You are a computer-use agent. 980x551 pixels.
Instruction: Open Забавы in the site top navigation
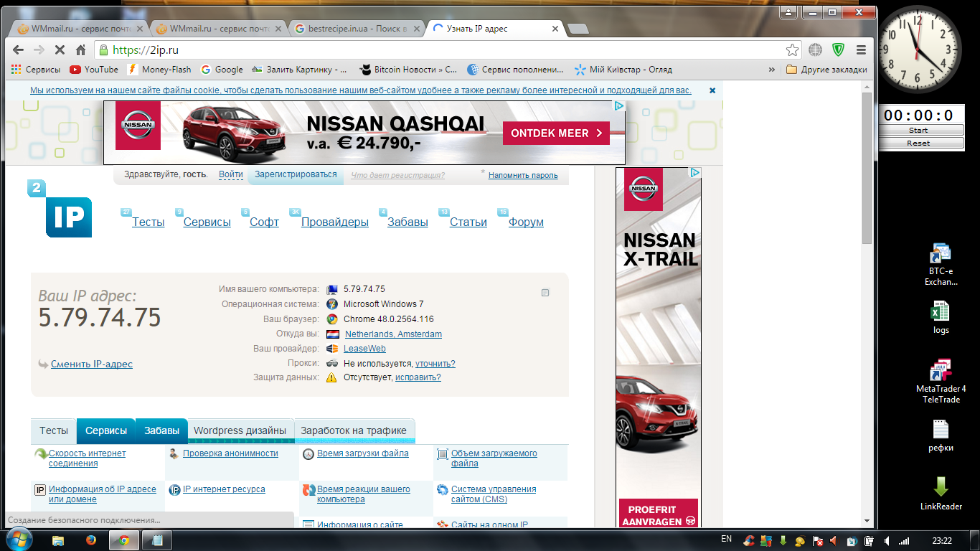(x=407, y=222)
